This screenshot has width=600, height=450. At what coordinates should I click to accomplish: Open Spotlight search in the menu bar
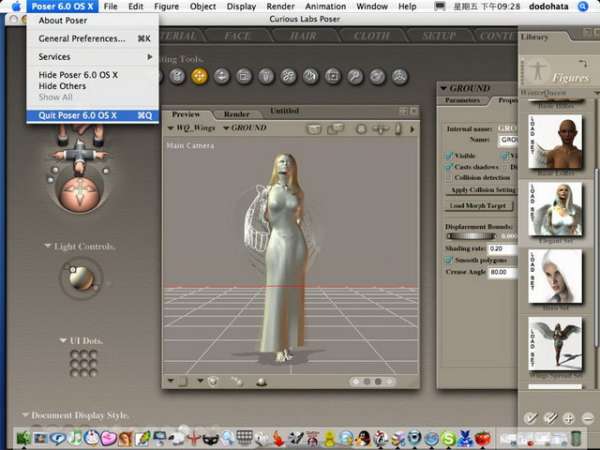click(x=583, y=6)
